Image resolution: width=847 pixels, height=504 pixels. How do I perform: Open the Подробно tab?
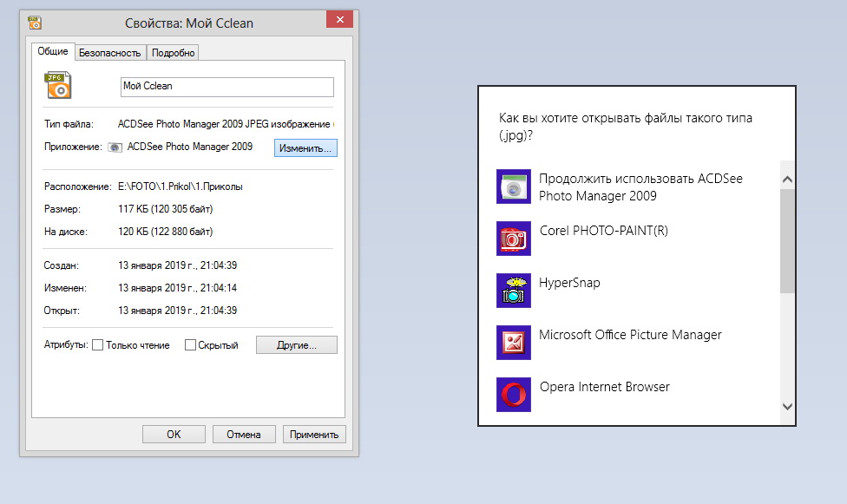pyautogui.click(x=173, y=52)
